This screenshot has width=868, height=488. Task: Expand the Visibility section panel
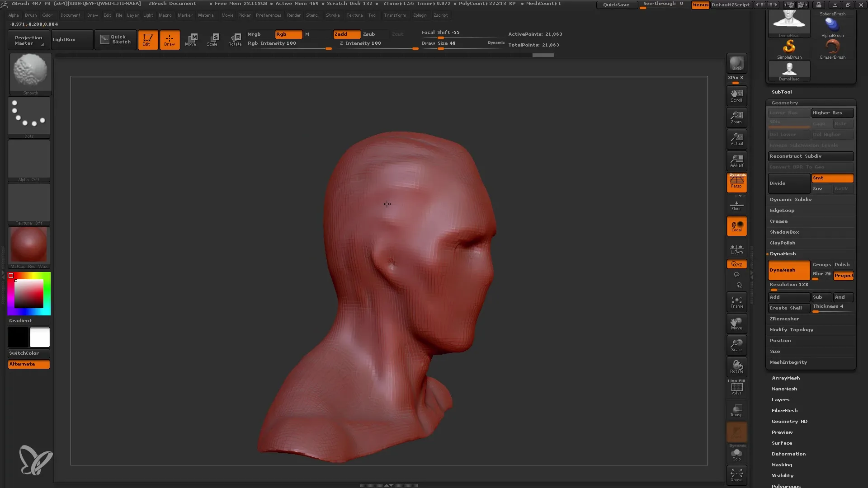click(x=783, y=475)
